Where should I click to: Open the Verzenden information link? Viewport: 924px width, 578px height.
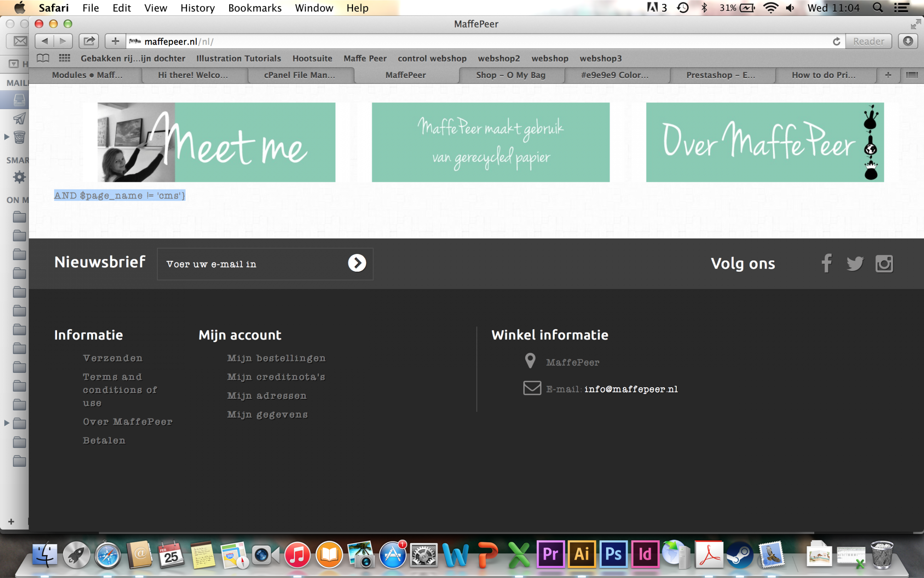click(113, 358)
